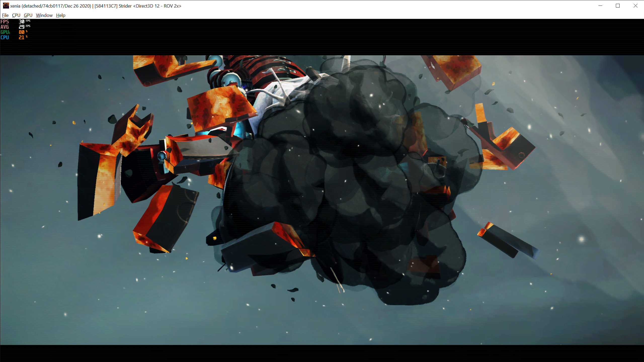Click the green GPU1 usage indicator
The height and width of the screenshot is (362, 644).
5,32
